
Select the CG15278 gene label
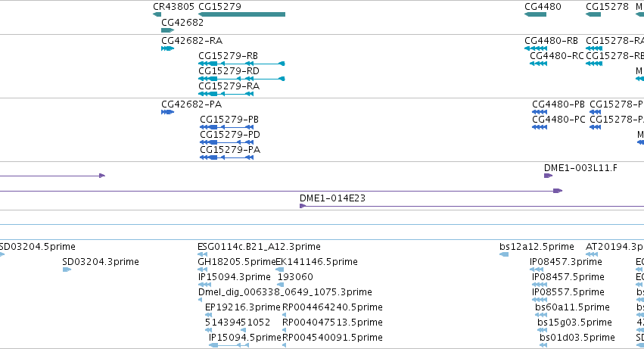click(607, 7)
